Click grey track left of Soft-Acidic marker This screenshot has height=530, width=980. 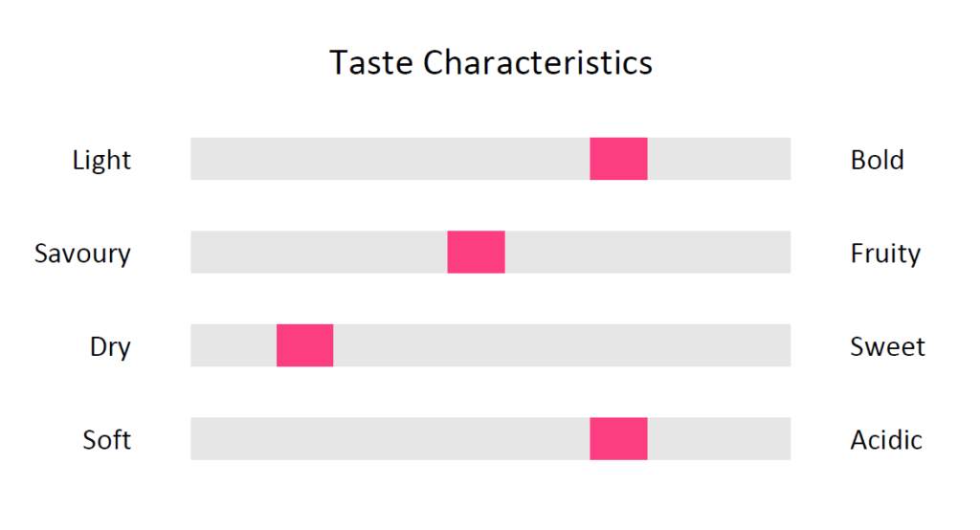click(390, 439)
